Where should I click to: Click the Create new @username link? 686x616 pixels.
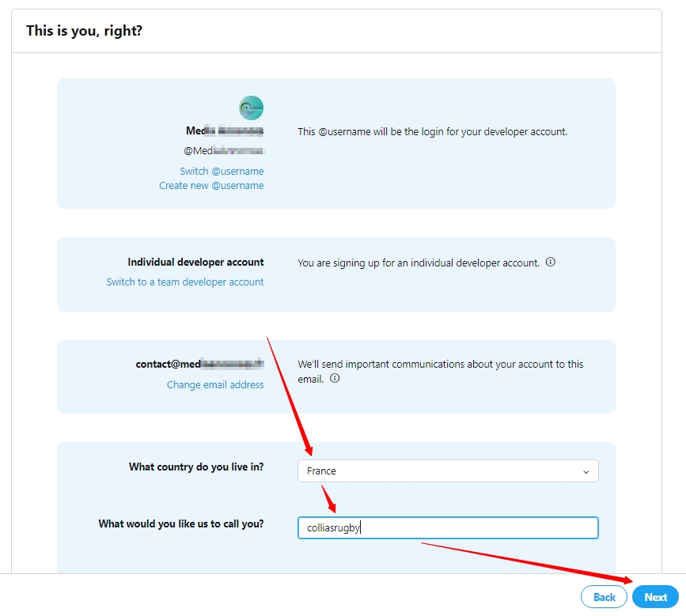click(x=211, y=185)
